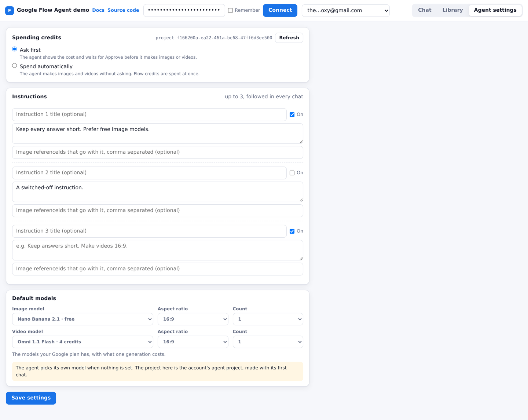Uncheck the Instruction 3 On checkbox

pos(292,231)
